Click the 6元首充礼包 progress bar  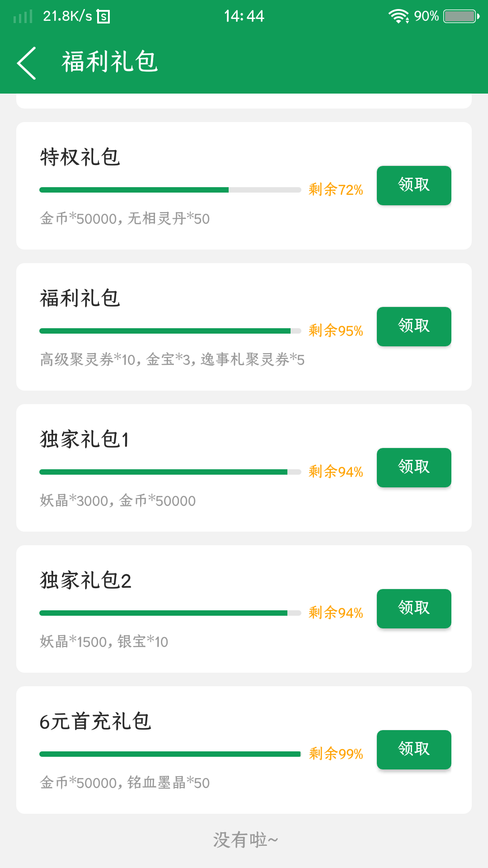point(170,754)
